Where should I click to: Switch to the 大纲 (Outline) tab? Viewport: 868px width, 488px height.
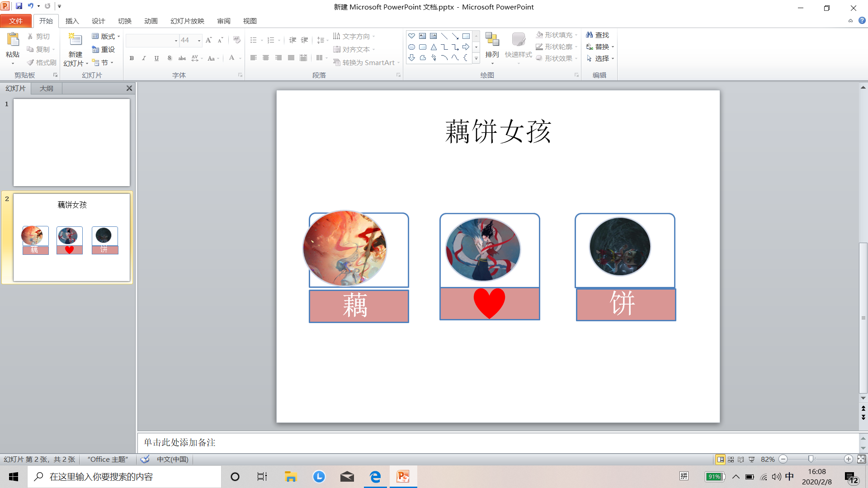tap(46, 88)
